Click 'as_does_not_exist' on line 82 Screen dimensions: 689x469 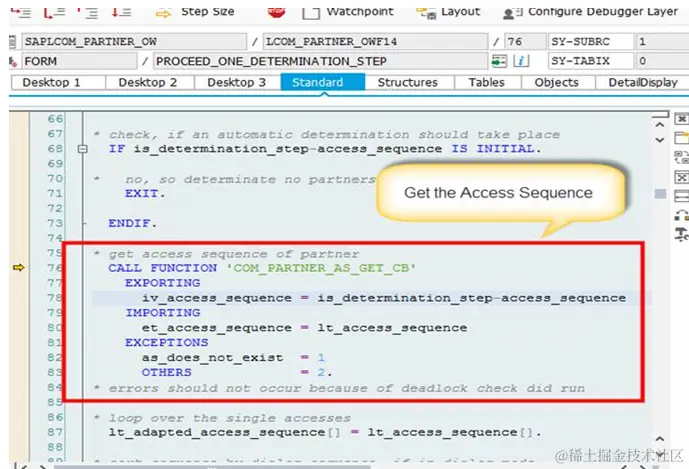pos(212,358)
